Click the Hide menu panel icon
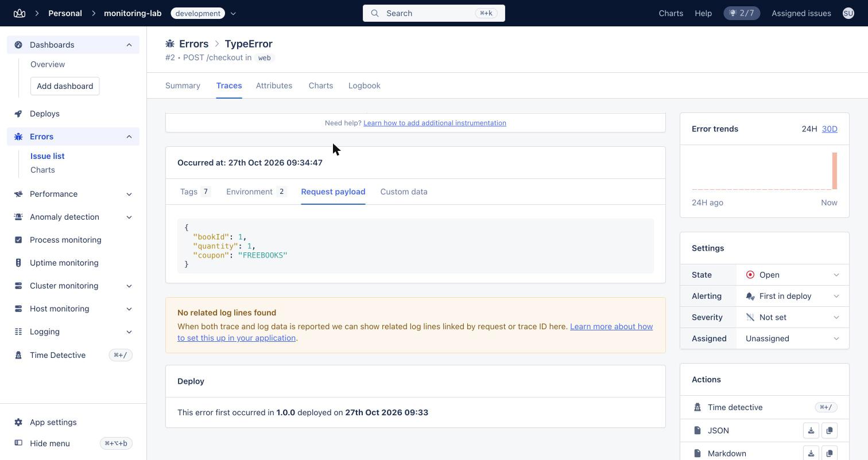Screen dimensions: 868x460 (x=18, y=443)
